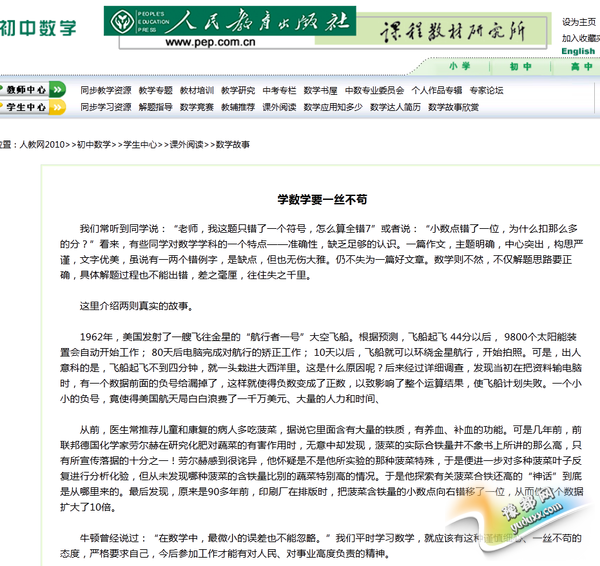Open the 同步教学资源 menu link

pos(105,90)
